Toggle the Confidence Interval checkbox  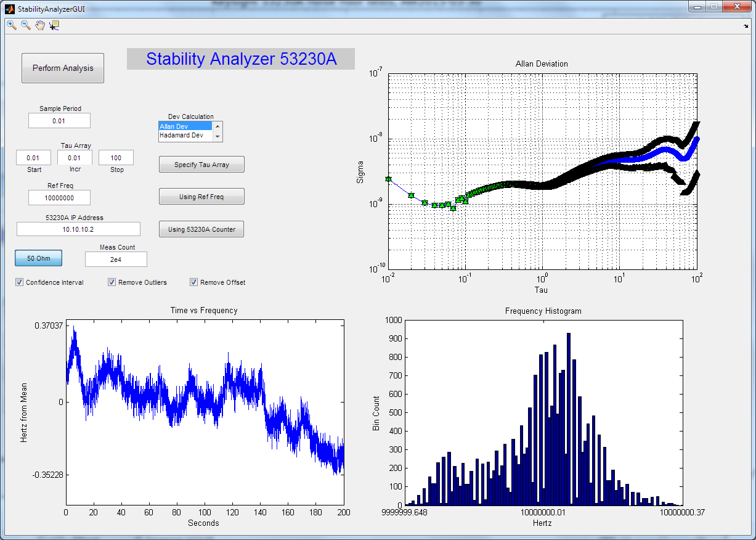click(20, 282)
